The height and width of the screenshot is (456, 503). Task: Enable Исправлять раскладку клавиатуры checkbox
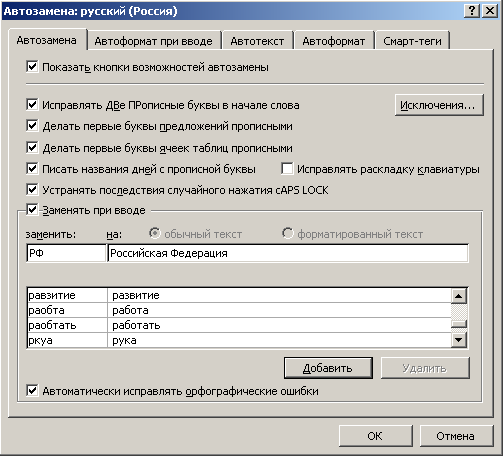click(287, 169)
